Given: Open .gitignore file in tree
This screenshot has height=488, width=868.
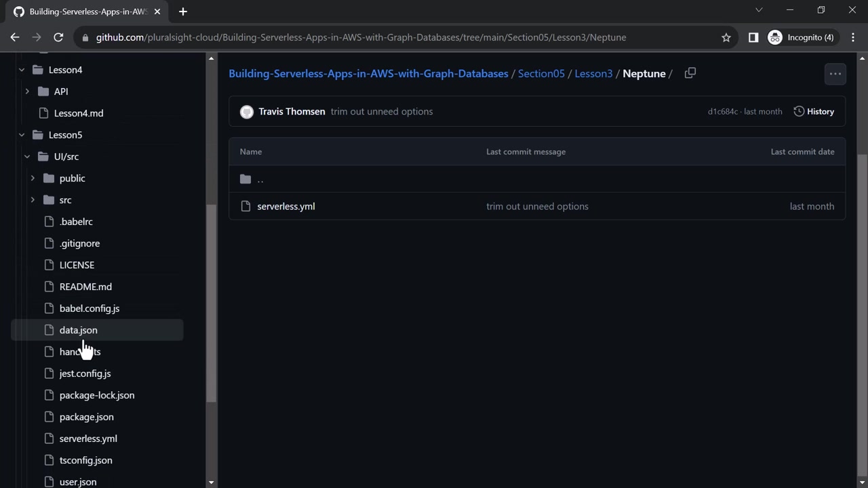Looking at the screenshot, I should (79, 243).
